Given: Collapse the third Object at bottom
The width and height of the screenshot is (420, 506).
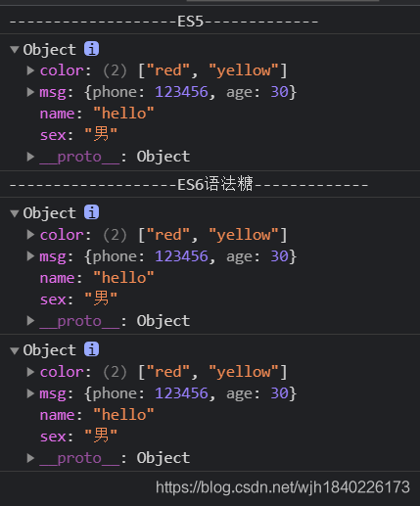Looking at the screenshot, I should pos(15,350).
